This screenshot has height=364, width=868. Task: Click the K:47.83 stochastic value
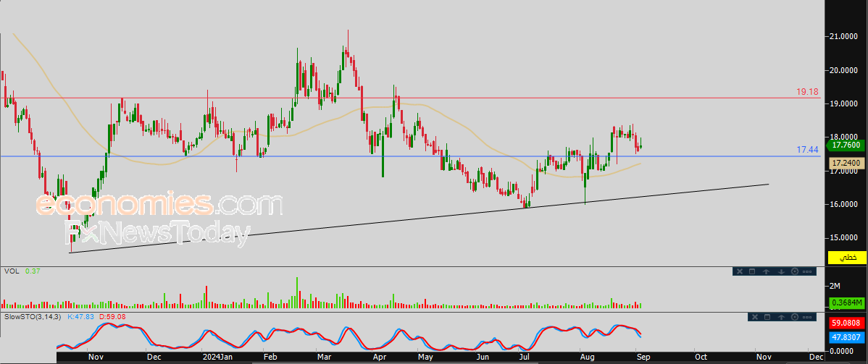tap(81, 316)
